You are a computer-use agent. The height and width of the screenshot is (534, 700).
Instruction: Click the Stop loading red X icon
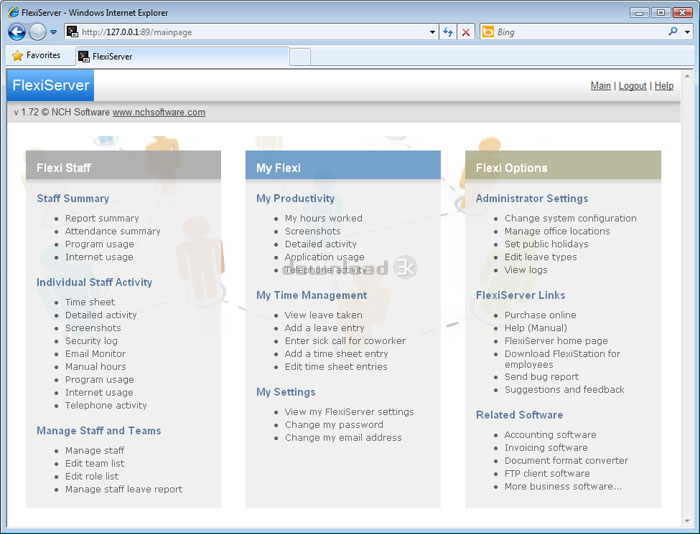(x=465, y=32)
